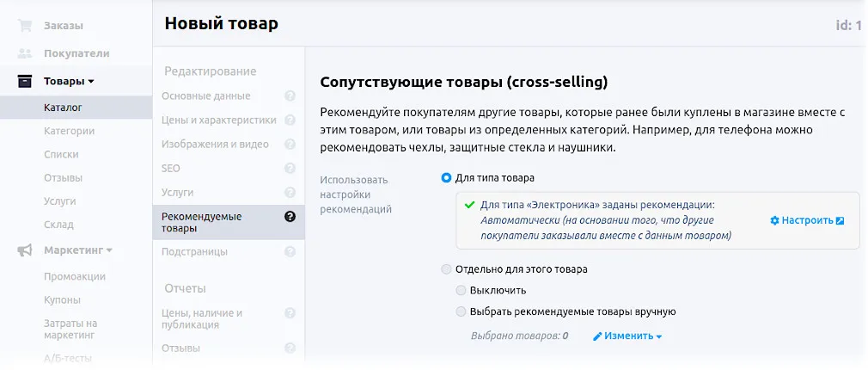Screen dimensions: 868x370
Task: Open the Каталог sidebar item
Action: [x=63, y=108]
